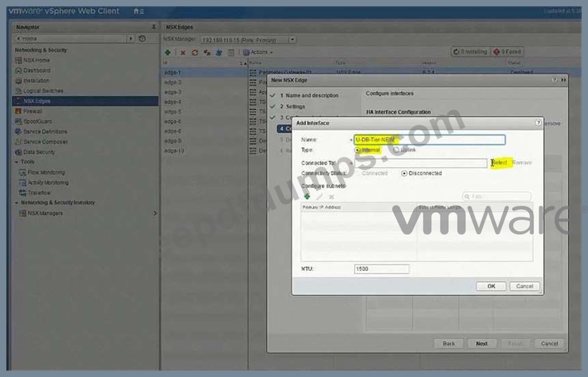
Task: Click Cancel in Add Interface dialog
Action: pos(524,286)
